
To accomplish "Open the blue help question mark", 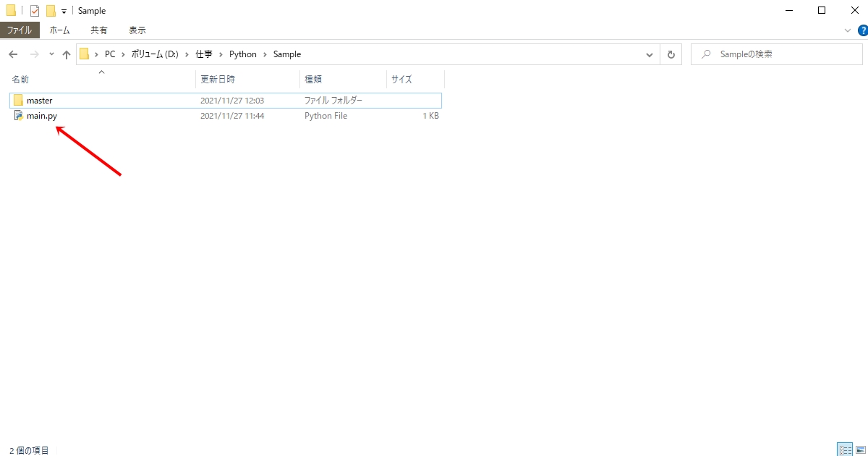I will point(861,30).
